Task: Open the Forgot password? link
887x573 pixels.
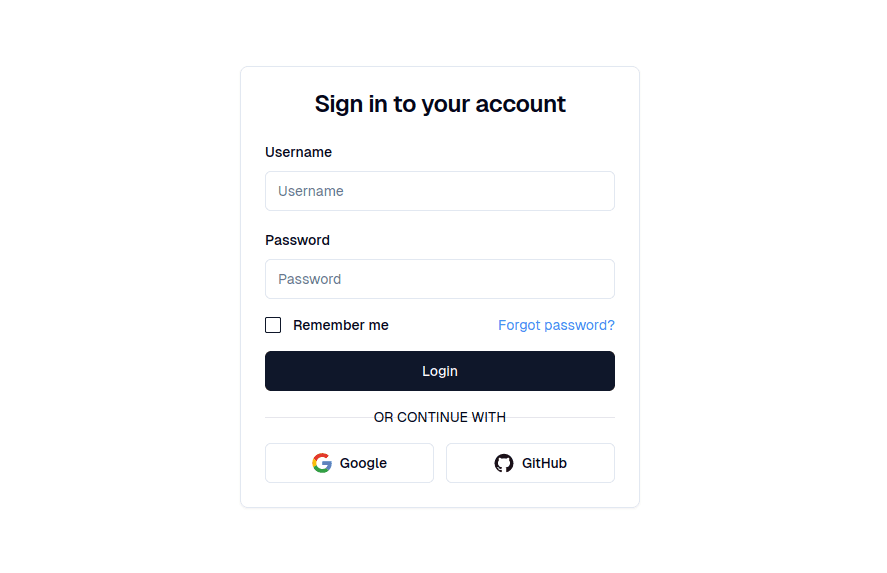Action: (556, 325)
